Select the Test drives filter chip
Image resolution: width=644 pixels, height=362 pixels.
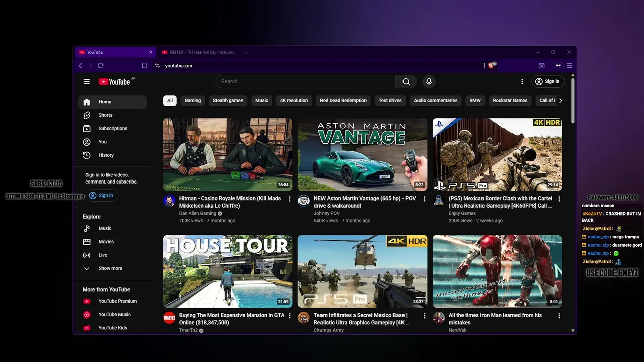(x=390, y=100)
